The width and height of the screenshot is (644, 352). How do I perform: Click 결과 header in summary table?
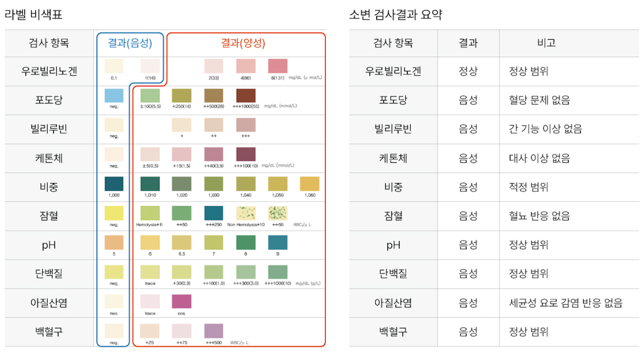coord(469,43)
